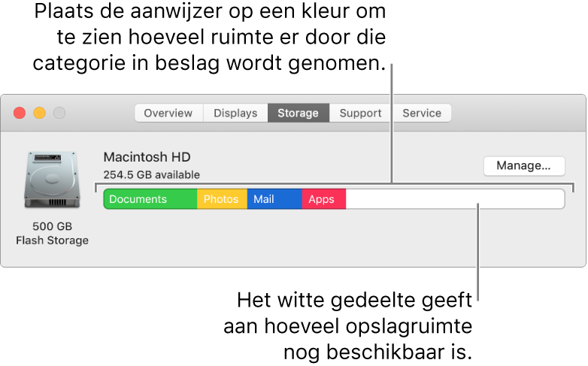Screen dimensions: 588x366
Task: Click the Dutch caption about the white section
Action: tap(347, 326)
